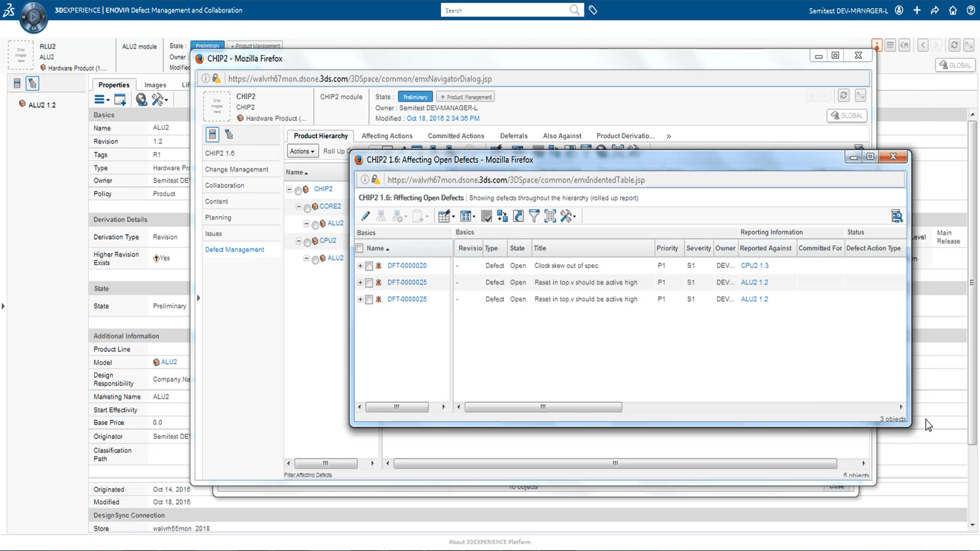Expand the second DFT-0000025 row
The image size is (980, 551).
tap(360, 299)
